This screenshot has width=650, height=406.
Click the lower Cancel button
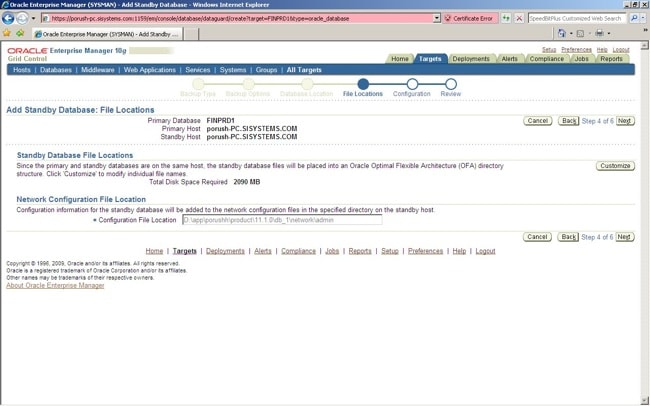538,237
